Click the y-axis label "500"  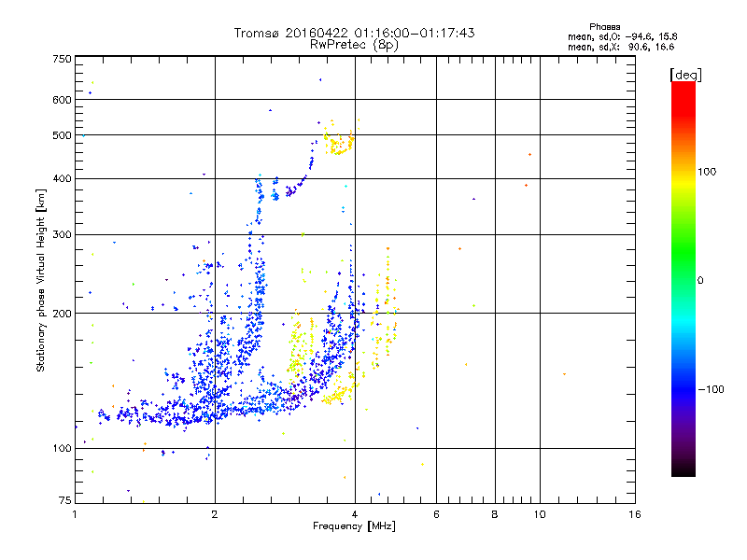[x=62, y=135]
